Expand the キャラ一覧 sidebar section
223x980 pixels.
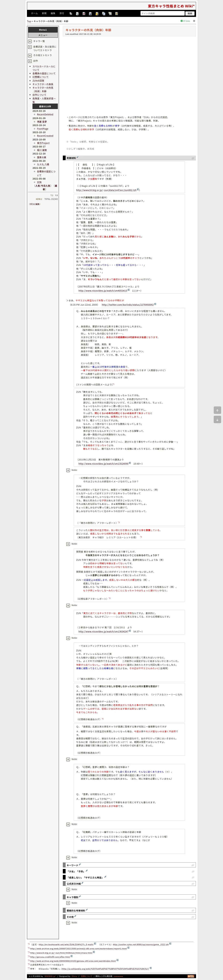pos(30,41)
